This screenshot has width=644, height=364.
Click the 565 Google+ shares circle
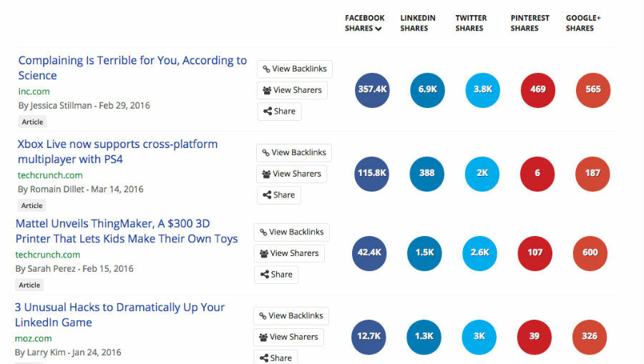click(593, 90)
